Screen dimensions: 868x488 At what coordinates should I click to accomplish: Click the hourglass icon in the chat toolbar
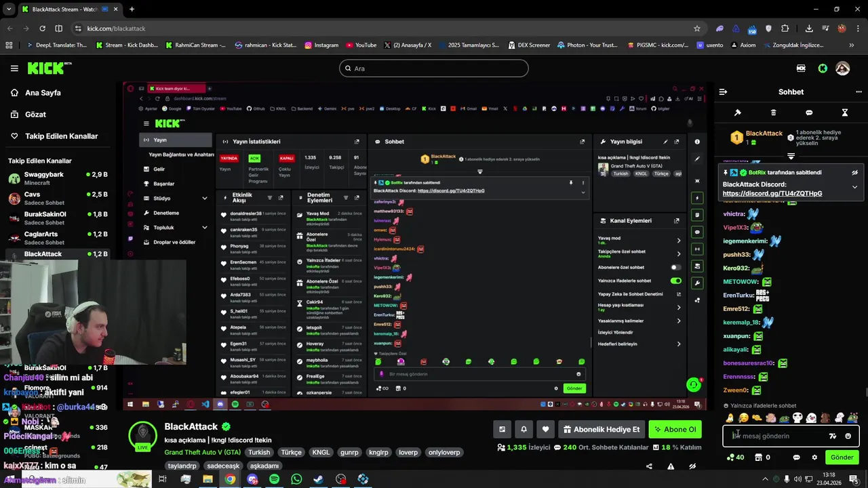click(845, 113)
